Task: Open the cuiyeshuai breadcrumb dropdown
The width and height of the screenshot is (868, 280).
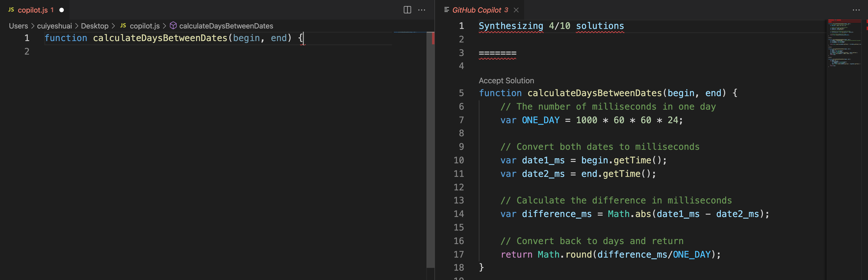Action: (54, 26)
